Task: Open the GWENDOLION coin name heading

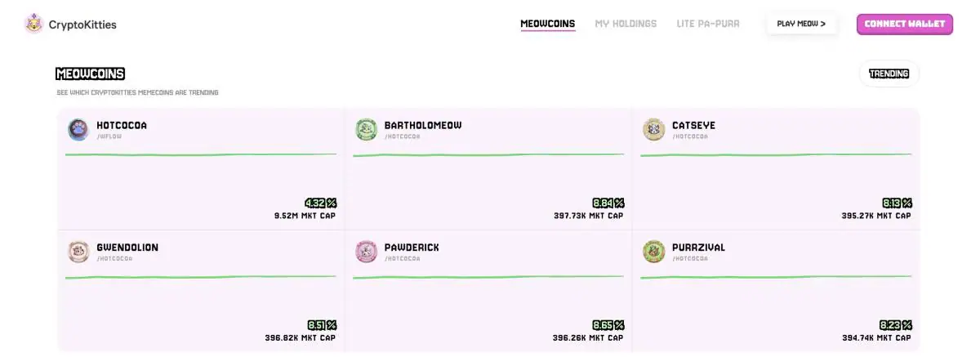Action: (127, 248)
